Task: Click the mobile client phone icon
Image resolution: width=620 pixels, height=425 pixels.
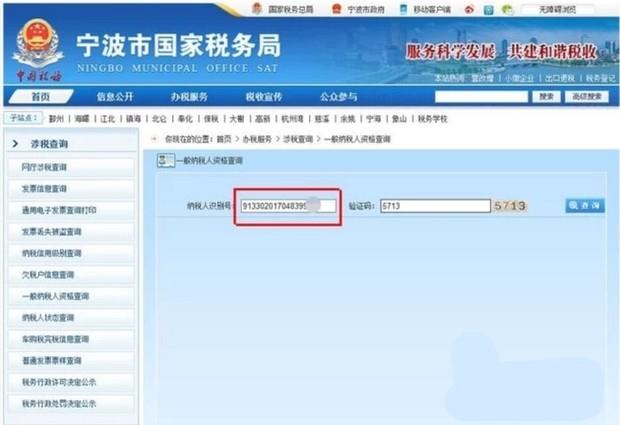Action: click(403, 9)
